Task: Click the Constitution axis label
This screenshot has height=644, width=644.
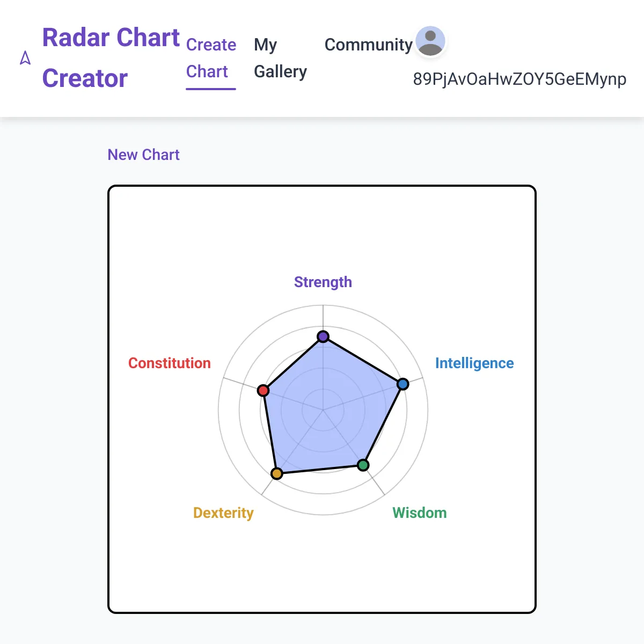Action: pos(170,363)
